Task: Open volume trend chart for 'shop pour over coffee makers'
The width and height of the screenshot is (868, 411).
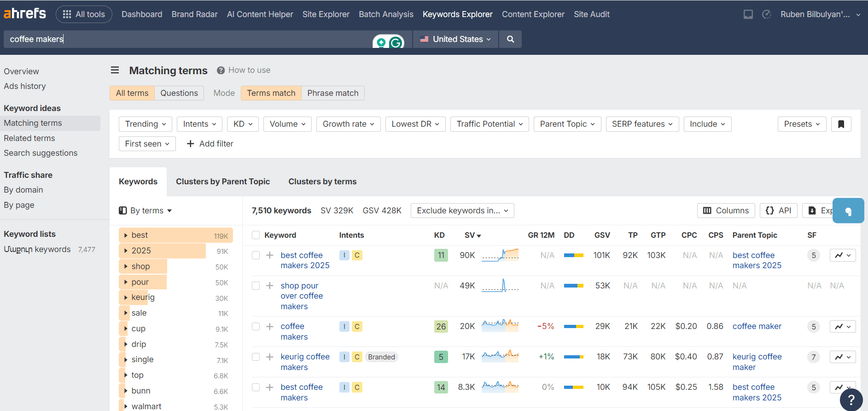Action: click(500, 286)
